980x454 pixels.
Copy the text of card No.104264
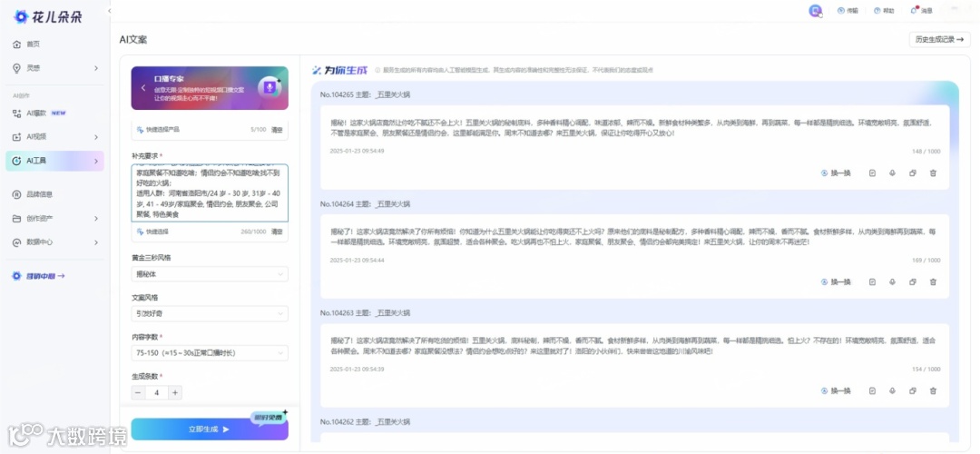[x=913, y=282]
